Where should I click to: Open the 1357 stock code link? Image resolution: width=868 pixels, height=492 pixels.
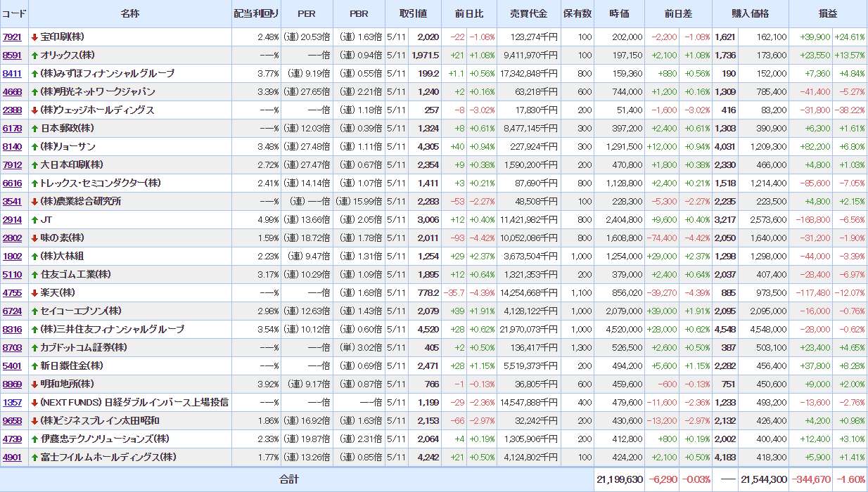(12, 402)
